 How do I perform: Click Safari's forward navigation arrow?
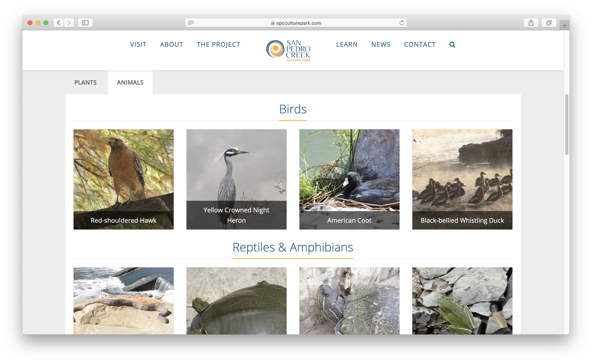(69, 23)
